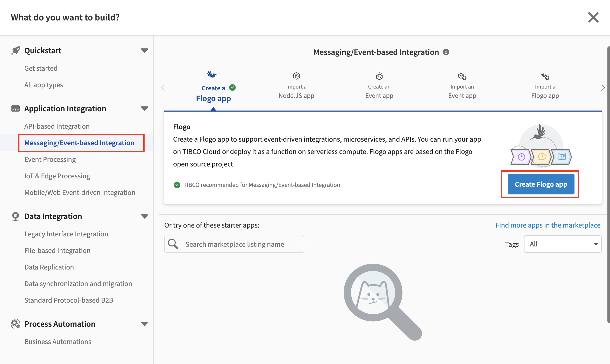The height and width of the screenshot is (364, 610).
Task: Click the Application Integration code window icon
Action: pyautogui.click(x=16, y=108)
